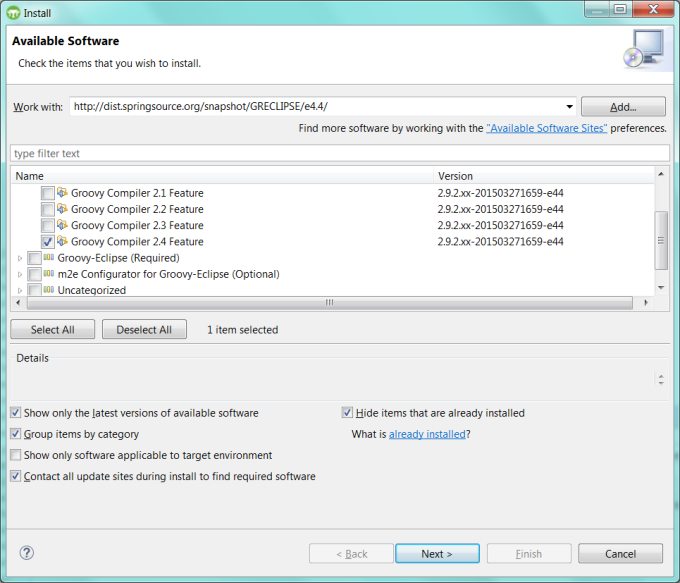Click the Groovy Compiler 2.3 Feature icon
The image size is (680, 583).
point(62,225)
